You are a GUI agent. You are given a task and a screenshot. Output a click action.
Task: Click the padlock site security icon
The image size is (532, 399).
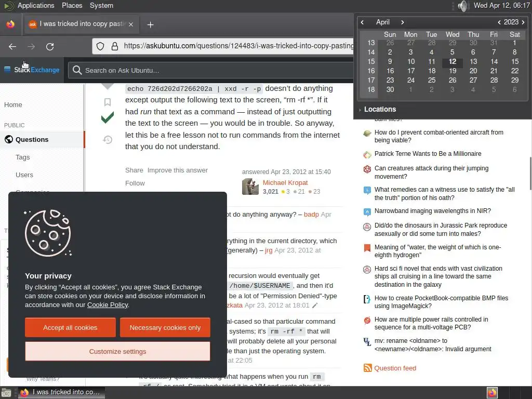coord(115,46)
